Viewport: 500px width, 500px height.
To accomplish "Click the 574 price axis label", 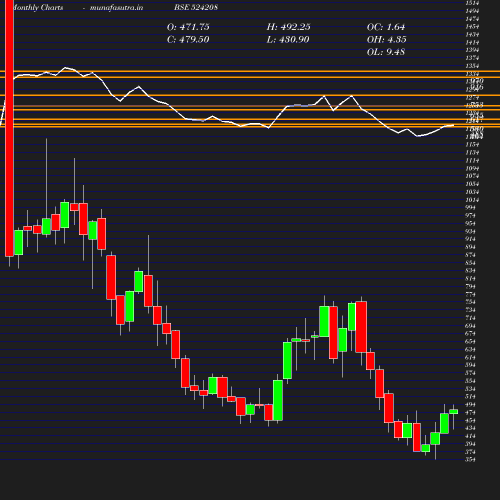I will 470,373.
